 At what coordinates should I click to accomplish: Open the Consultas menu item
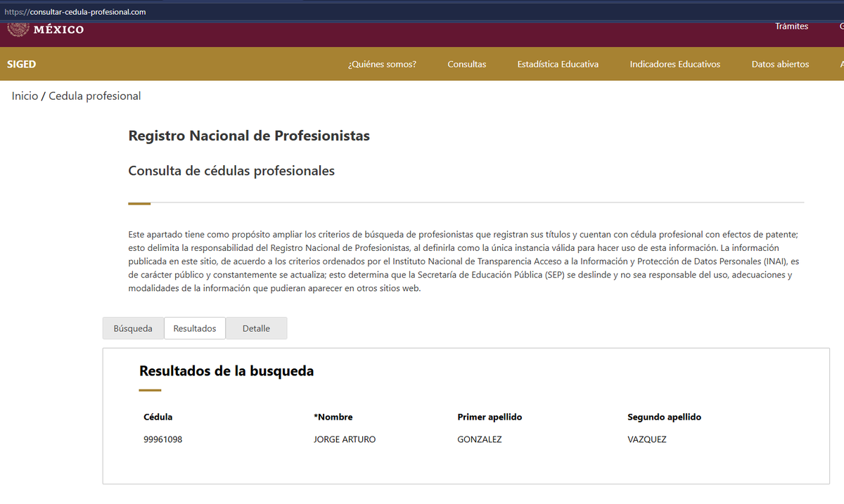point(466,64)
